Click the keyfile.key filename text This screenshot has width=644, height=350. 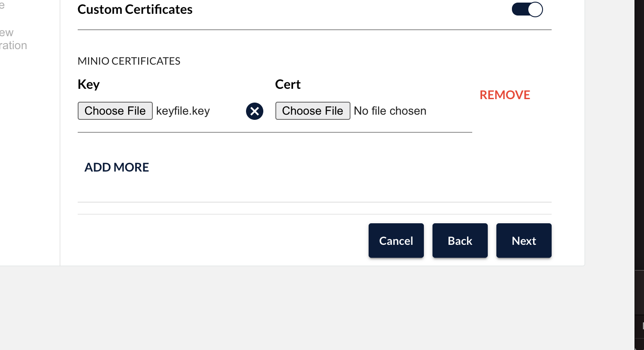coord(183,111)
